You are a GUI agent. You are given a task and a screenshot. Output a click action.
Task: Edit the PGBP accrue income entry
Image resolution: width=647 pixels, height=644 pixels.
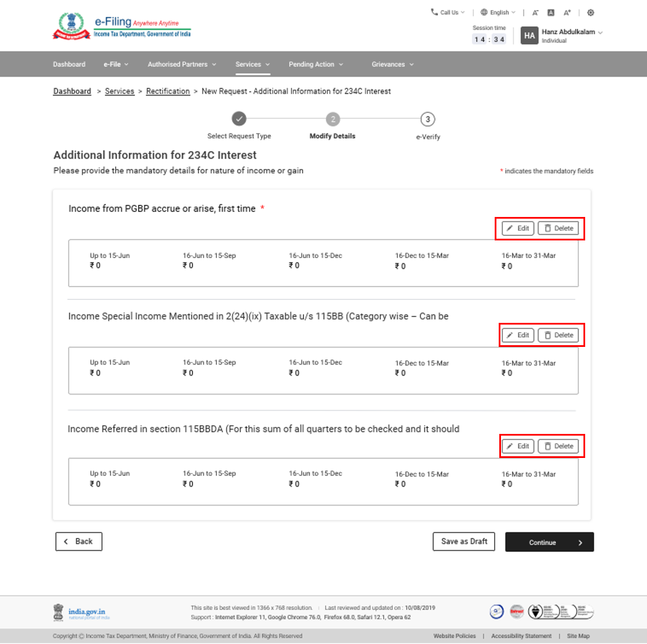[517, 228]
